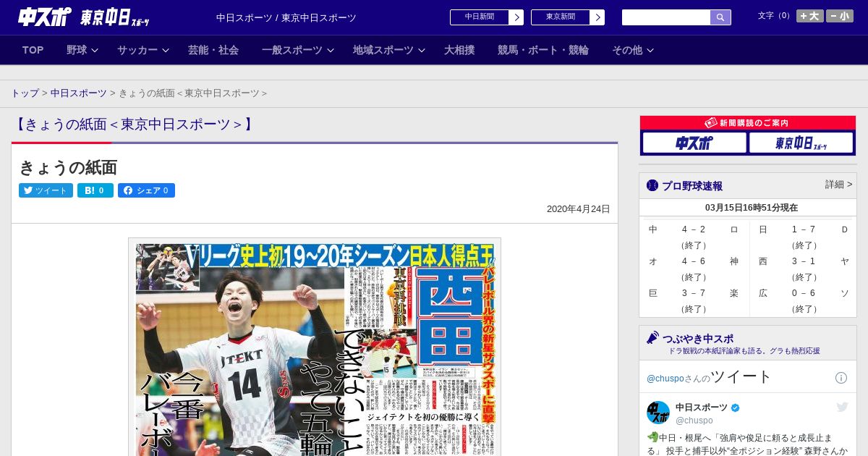Click the arrow next to 東京新聞
The height and width of the screenshot is (456, 868).
click(x=597, y=17)
